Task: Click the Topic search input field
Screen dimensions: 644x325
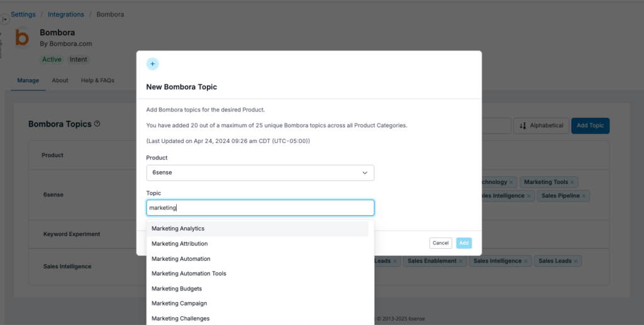Action: tap(260, 208)
